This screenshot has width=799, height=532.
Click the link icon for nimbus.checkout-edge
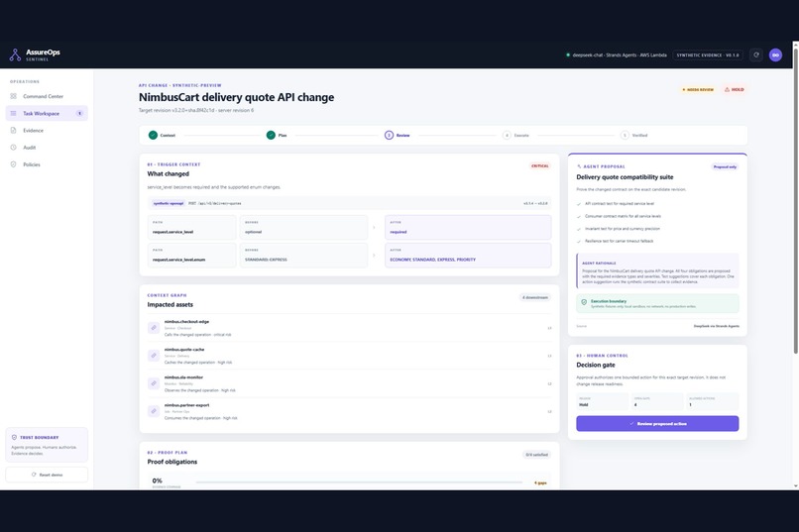tap(154, 328)
